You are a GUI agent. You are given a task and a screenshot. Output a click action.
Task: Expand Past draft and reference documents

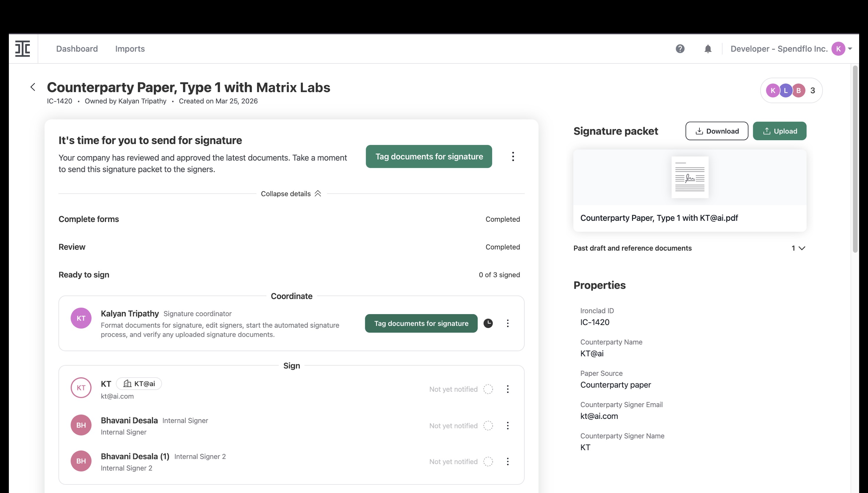coord(689,248)
